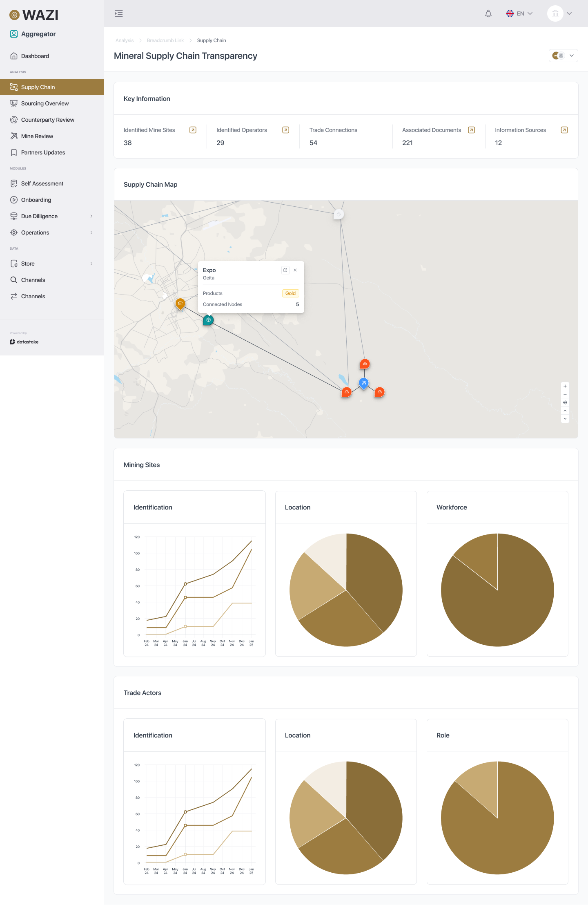
Task: Click the map up-chevron control
Action: pyautogui.click(x=565, y=411)
